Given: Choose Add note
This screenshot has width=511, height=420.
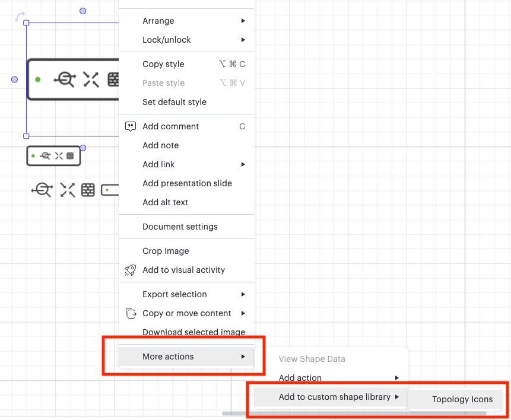Looking at the screenshot, I should pos(186,145).
